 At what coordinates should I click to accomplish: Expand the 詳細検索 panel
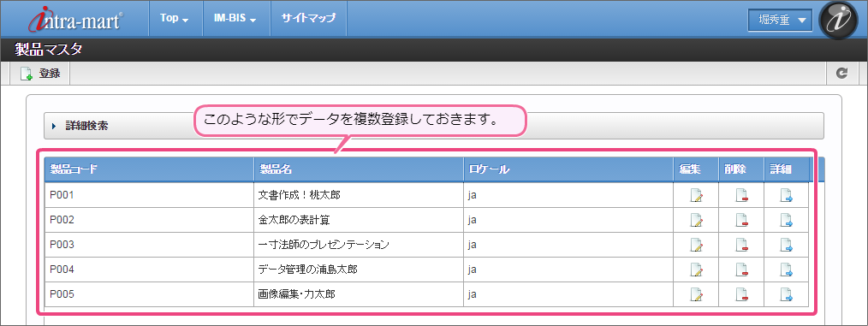click(x=433, y=126)
